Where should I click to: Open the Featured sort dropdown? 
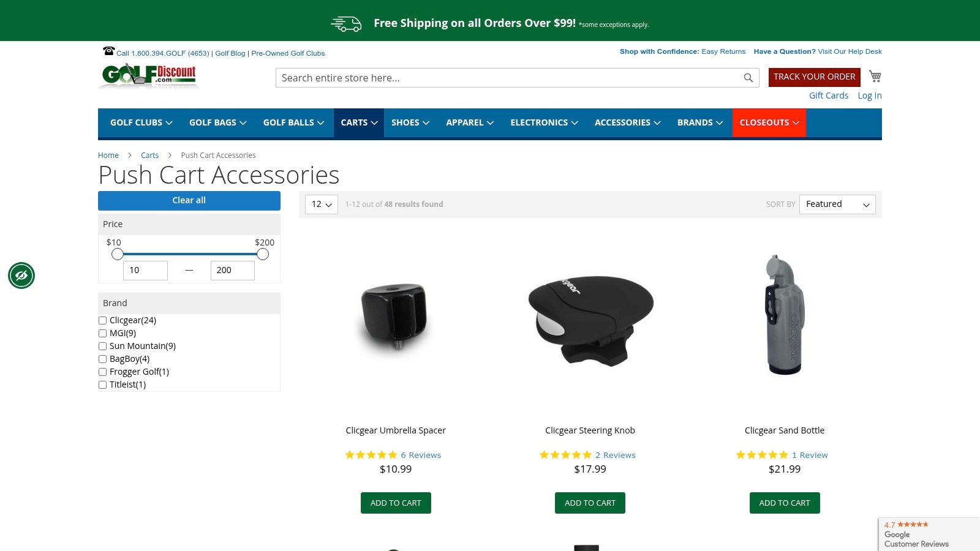coord(837,204)
